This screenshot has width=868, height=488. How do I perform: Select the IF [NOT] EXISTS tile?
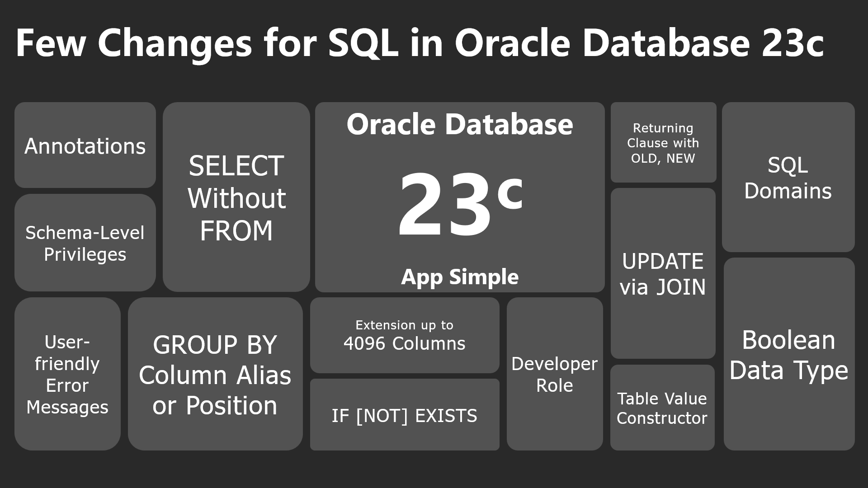tap(405, 415)
